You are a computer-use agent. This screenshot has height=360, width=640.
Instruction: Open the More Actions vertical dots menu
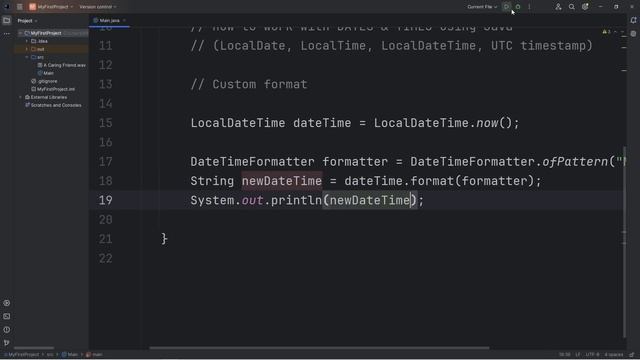(529, 7)
